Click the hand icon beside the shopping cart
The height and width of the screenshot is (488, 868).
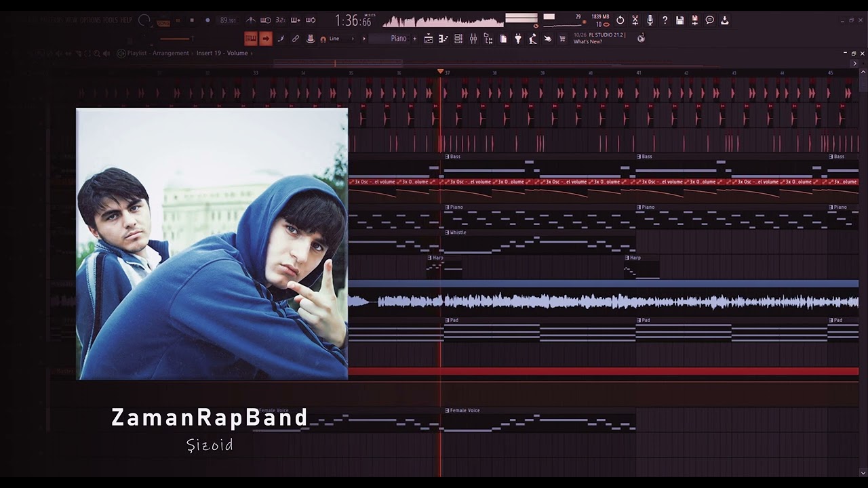click(x=548, y=39)
